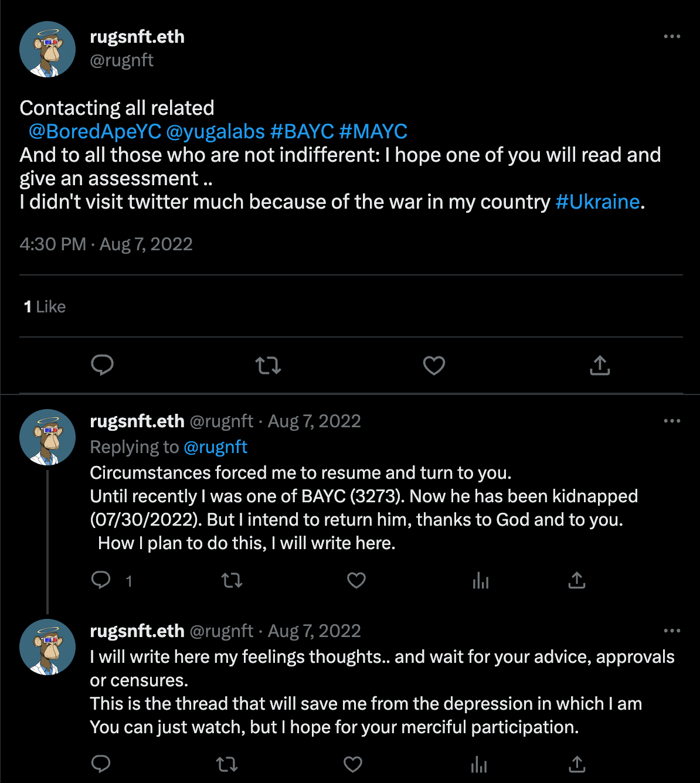Retweet the last tweet about merciful participation
Image resolution: width=700 pixels, height=783 pixels.
[227, 764]
